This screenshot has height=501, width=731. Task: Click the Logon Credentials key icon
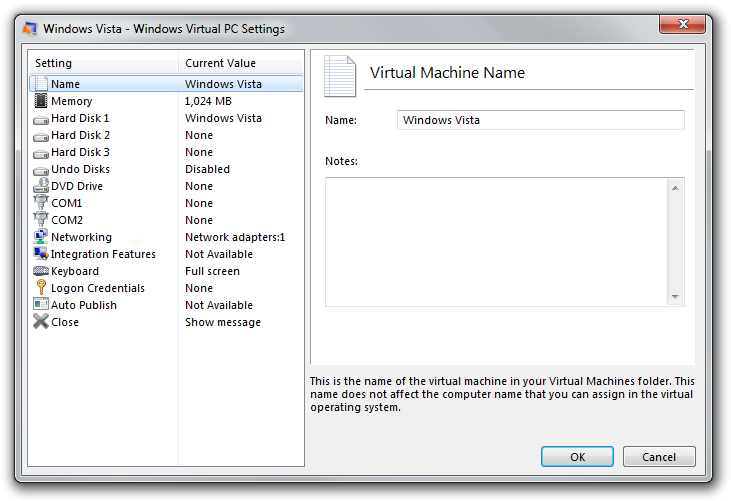pyautogui.click(x=41, y=288)
